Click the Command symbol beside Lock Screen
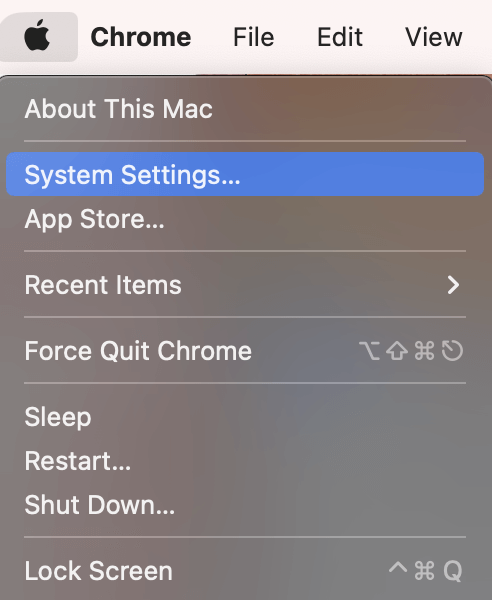The image size is (492, 600). click(424, 571)
